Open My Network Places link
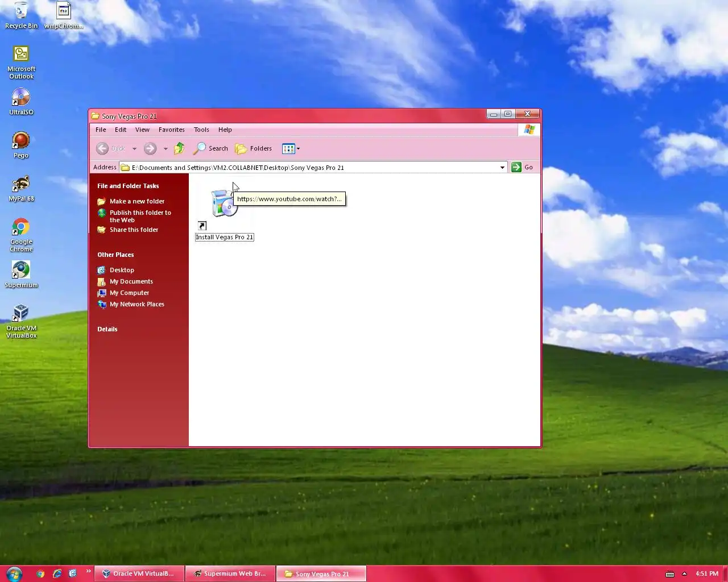 [x=131, y=304]
